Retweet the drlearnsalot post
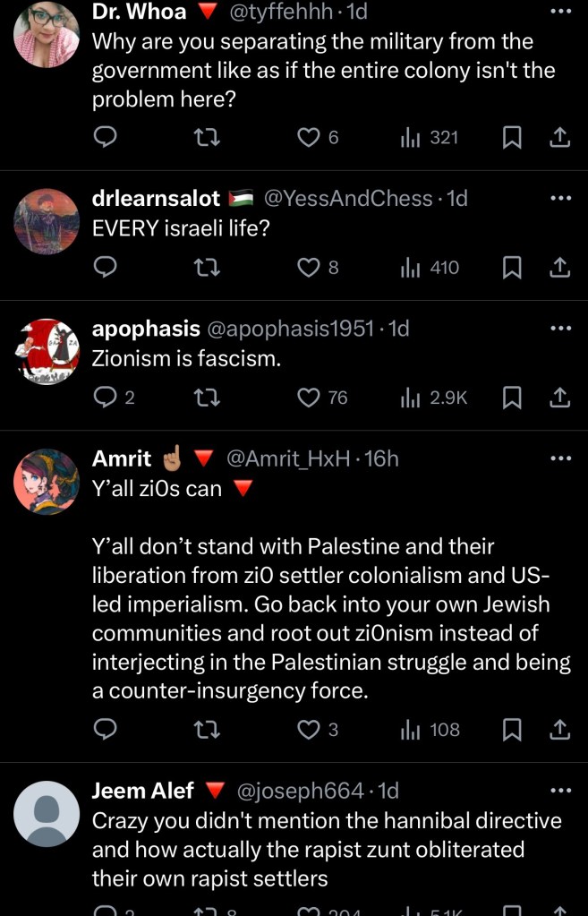 [x=208, y=267]
